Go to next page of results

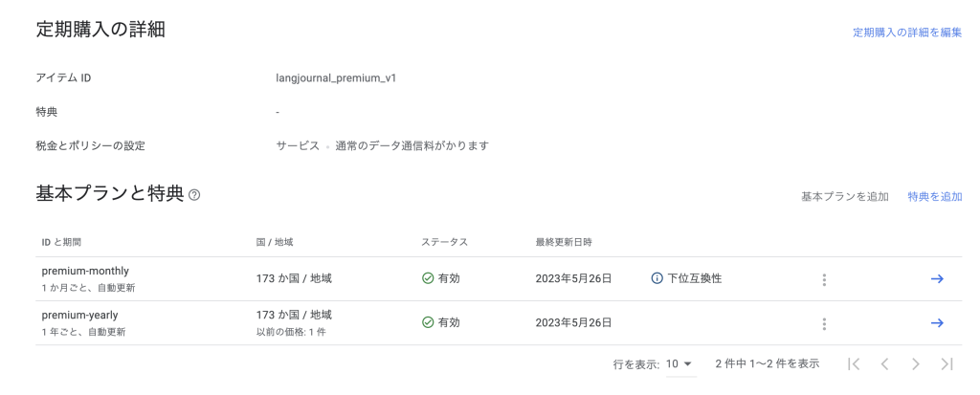(x=915, y=363)
